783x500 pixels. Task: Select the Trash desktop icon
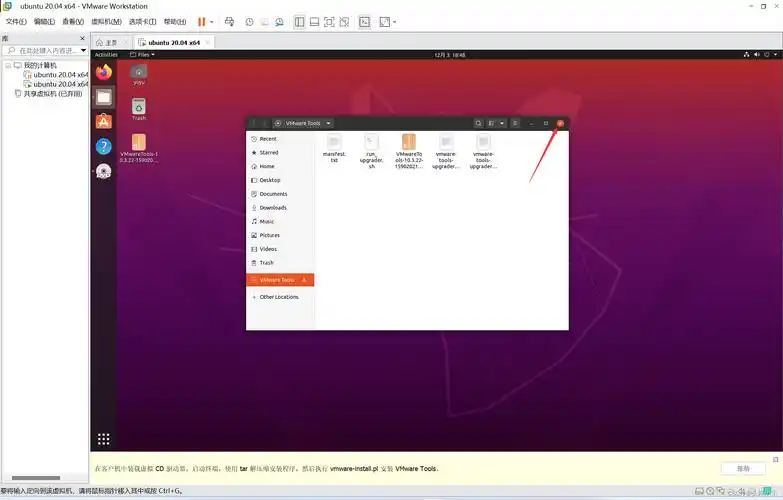(x=139, y=109)
